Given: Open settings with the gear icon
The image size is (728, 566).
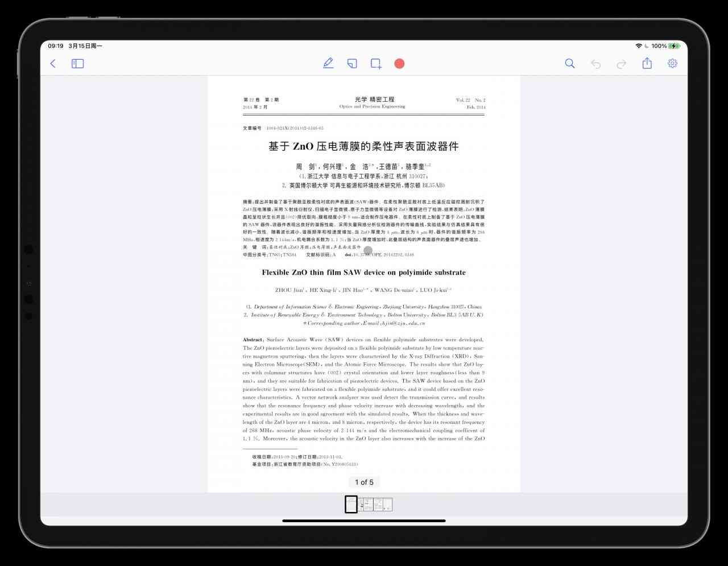Looking at the screenshot, I should click(672, 63).
